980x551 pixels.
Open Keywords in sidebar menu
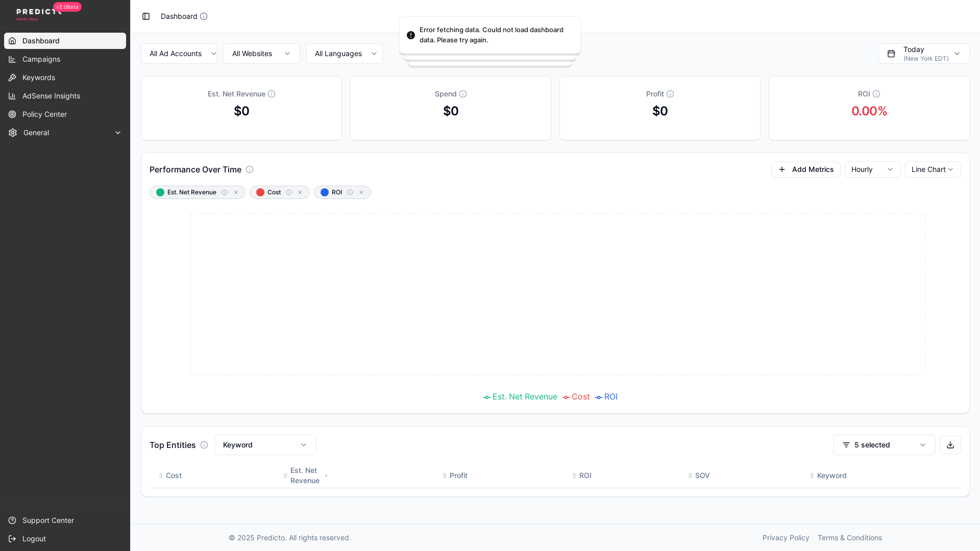click(65, 78)
